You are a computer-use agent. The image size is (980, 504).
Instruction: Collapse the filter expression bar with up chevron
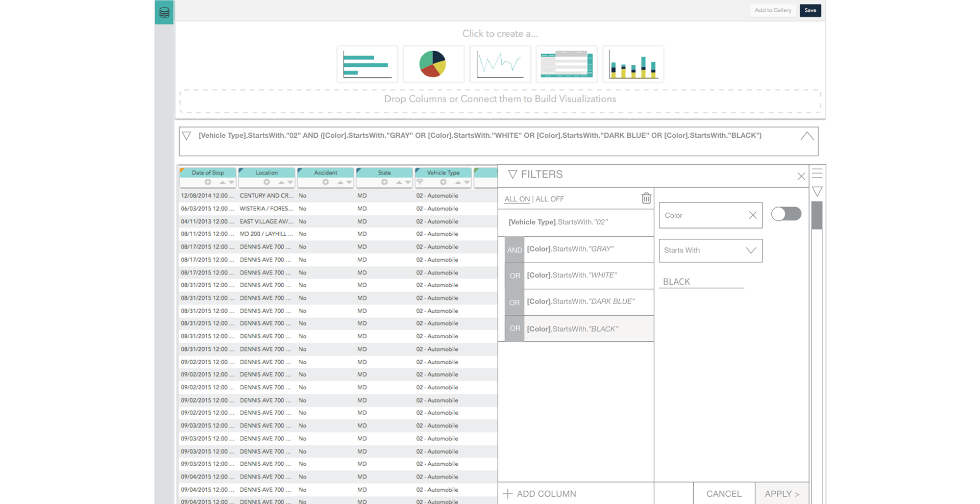(807, 136)
